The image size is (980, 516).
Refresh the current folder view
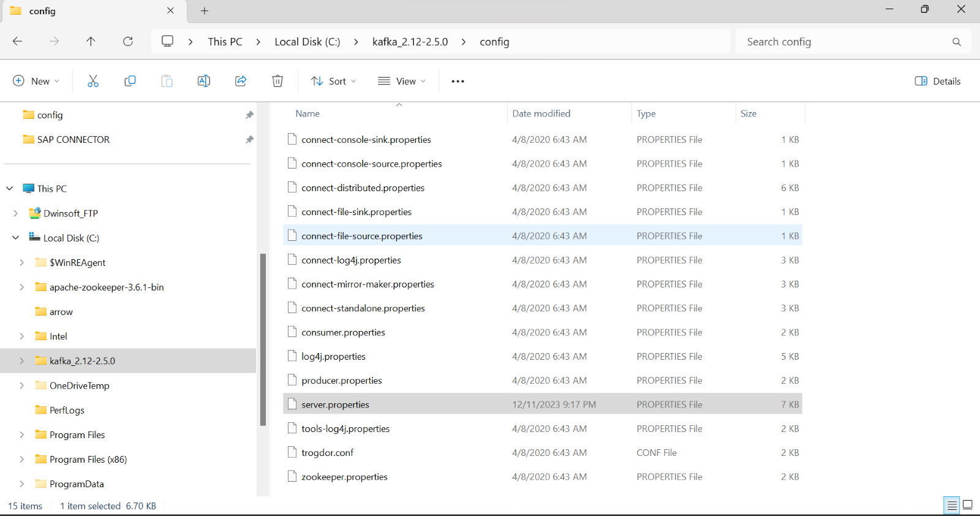pyautogui.click(x=128, y=42)
